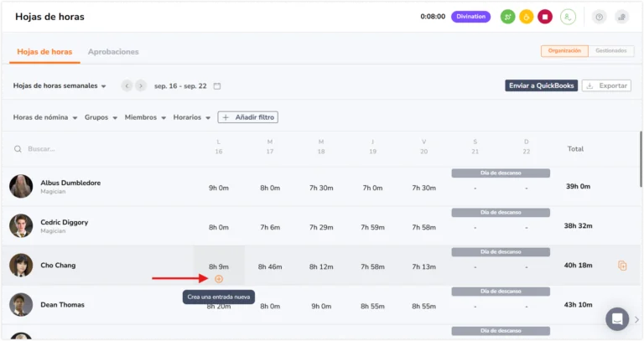Viewport: 644px width, 341px height.
Task: Stop the timer with the red button
Action: point(545,17)
